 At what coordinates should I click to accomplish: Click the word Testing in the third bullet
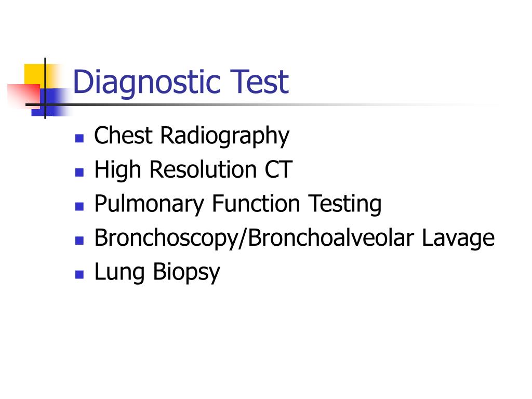coord(345,204)
